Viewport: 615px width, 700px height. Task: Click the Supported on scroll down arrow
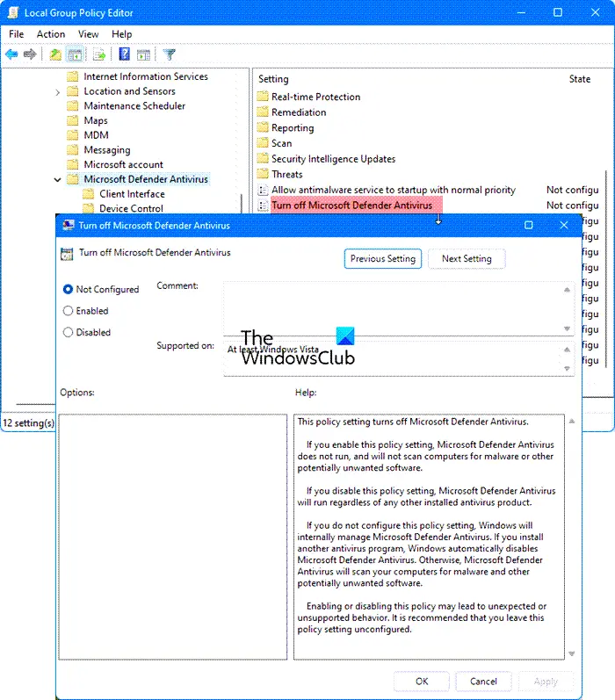[567, 368]
